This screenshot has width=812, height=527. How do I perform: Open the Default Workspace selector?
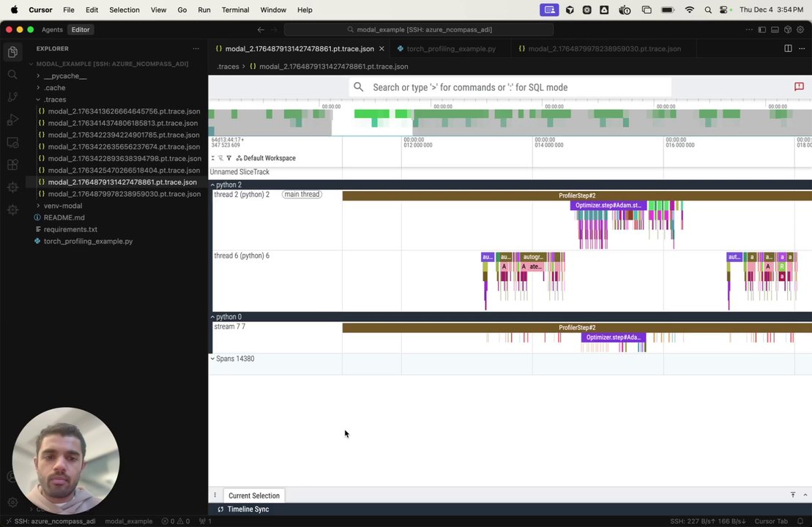point(266,158)
